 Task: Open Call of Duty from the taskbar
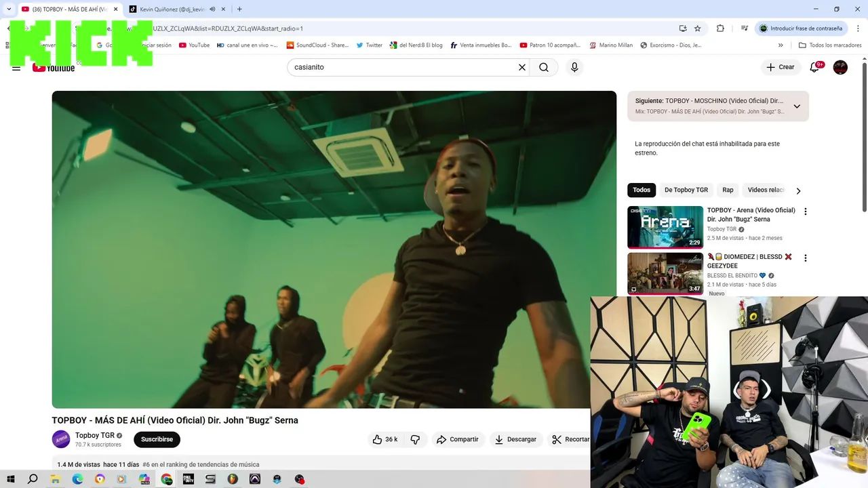[189, 479]
